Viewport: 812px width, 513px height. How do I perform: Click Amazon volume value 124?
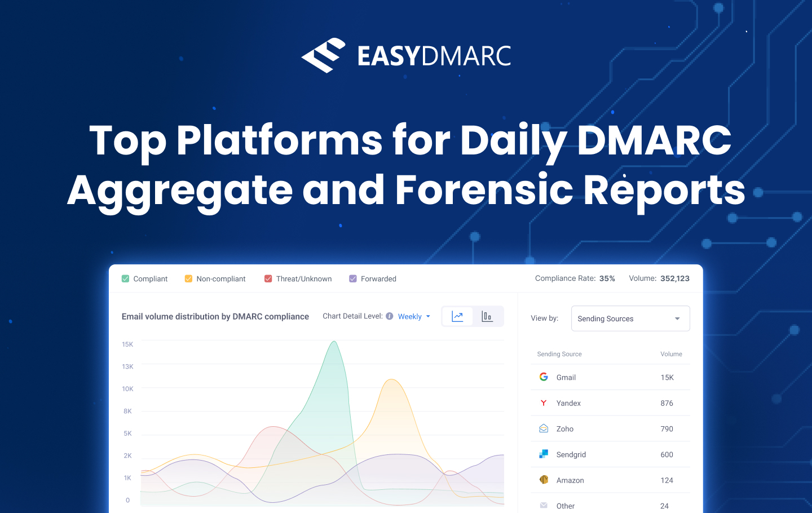(667, 480)
